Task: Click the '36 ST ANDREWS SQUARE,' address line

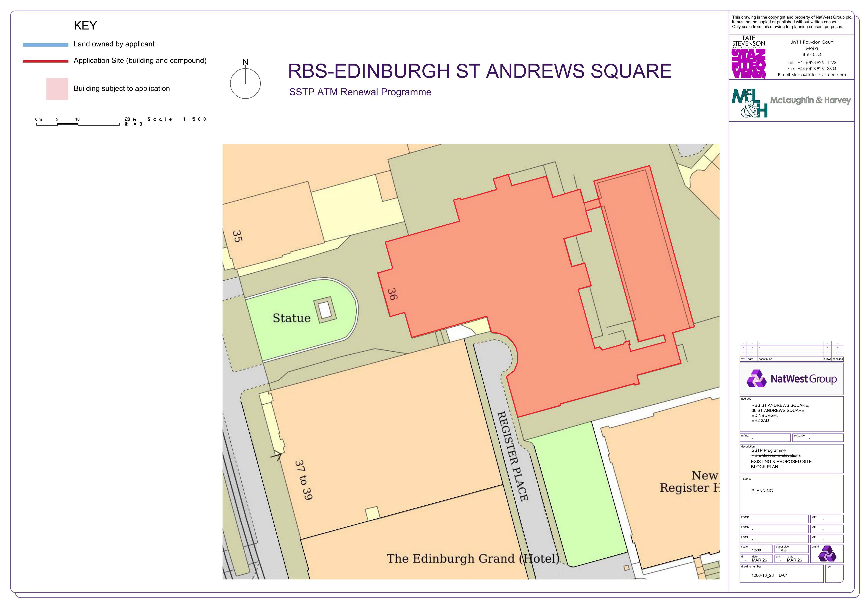Action: (x=778, y=410)
